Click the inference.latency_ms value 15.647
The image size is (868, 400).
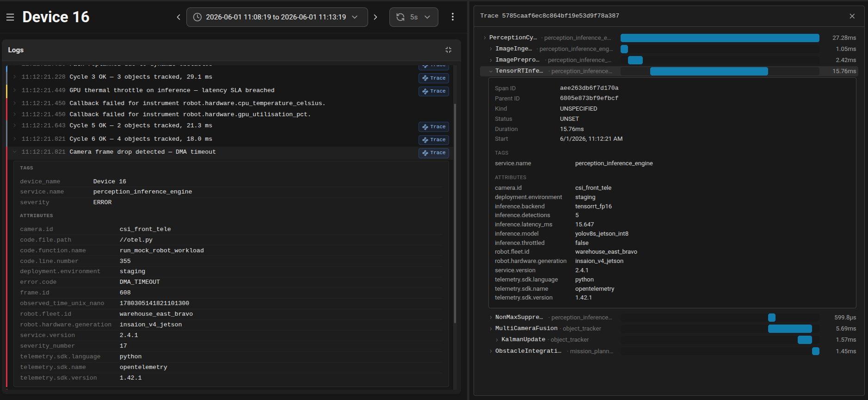point(585,225)
